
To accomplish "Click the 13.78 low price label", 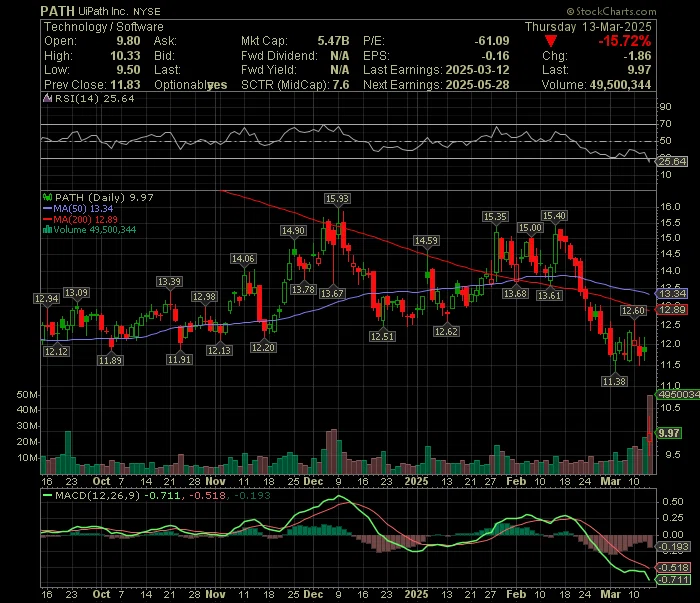I will pyautogui.click(x=303, y=290).
